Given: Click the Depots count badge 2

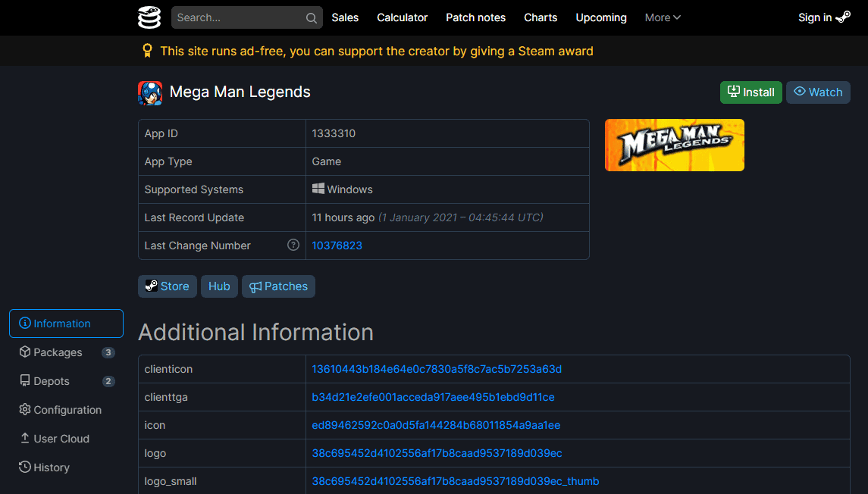Looking at the screenshot, I should click(x=108, y=381).
